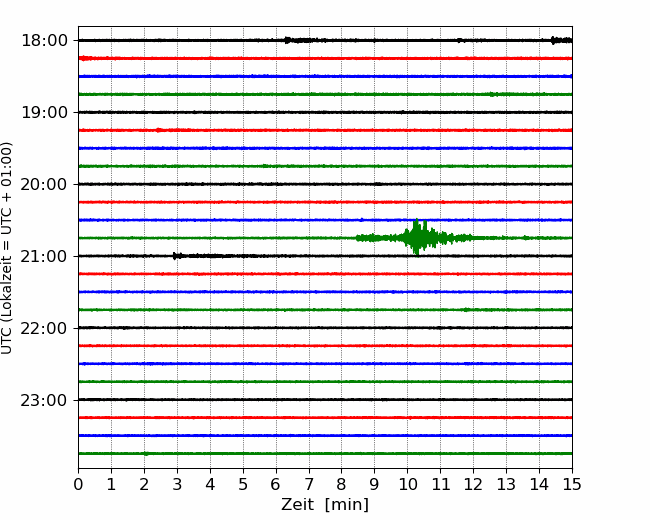Click the x-axis tick label 10
The height and width of the screenshot is (520, 650).
tap(407, 484)
